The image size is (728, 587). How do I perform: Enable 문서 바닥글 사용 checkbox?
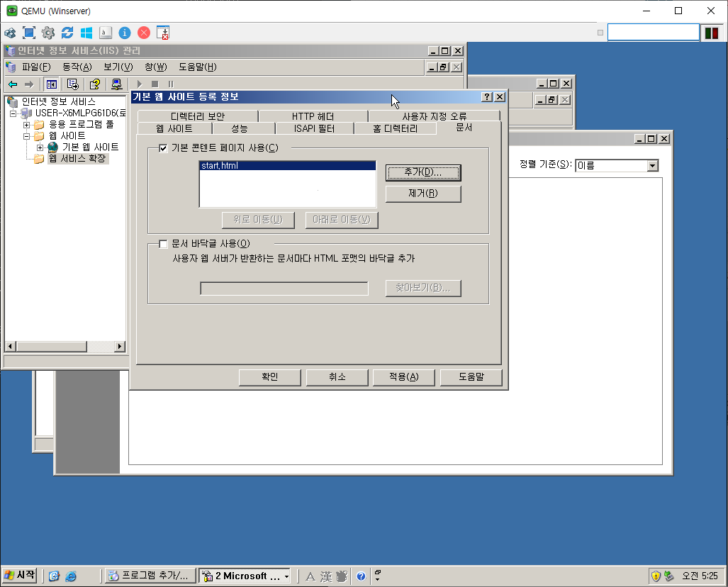[x=163, y=244]
